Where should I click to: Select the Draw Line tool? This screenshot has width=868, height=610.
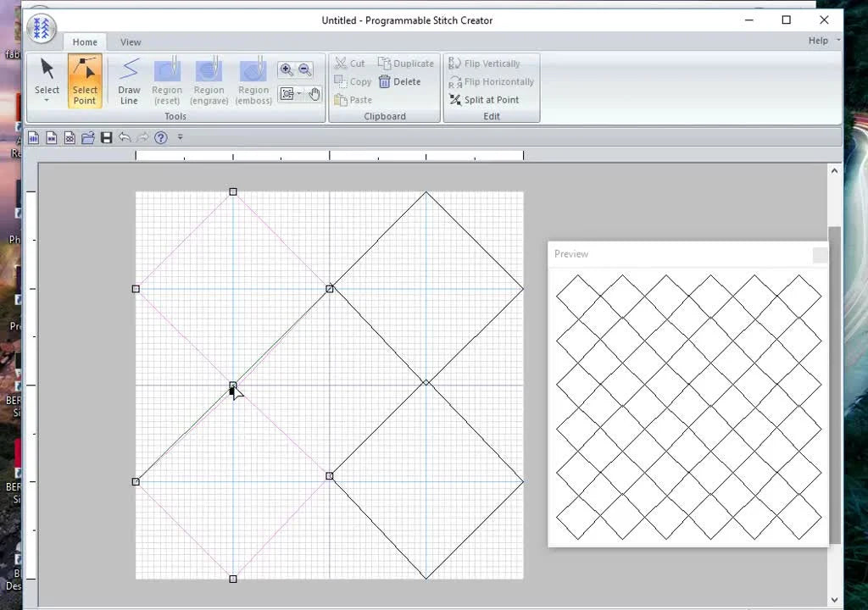pos(129,80)
